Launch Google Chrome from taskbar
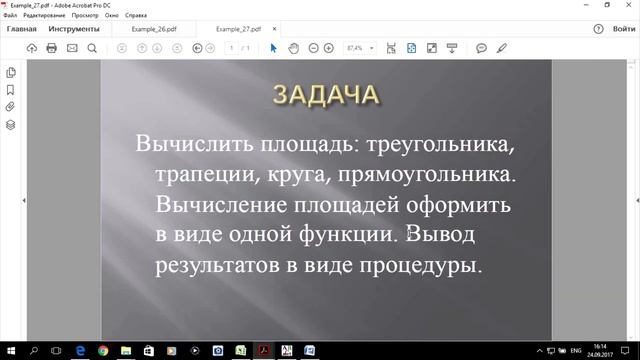The width and height of the screenshot is (640, 360). (x=103, y=351)
